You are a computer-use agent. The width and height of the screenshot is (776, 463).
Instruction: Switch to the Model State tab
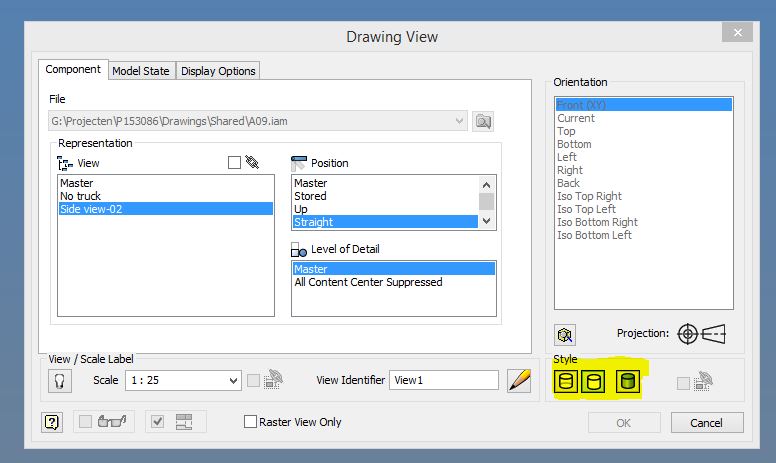click(141, 71)
